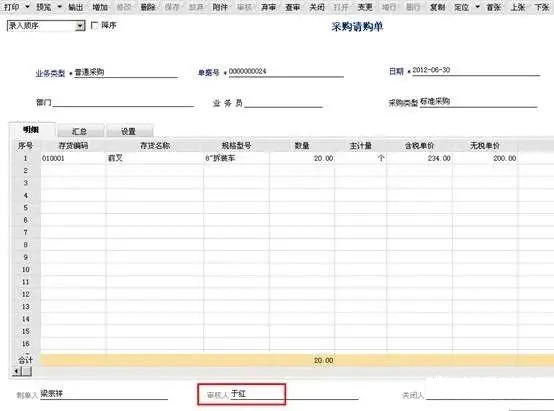Click 弃审 to un-approve the document

click(268, 7)
